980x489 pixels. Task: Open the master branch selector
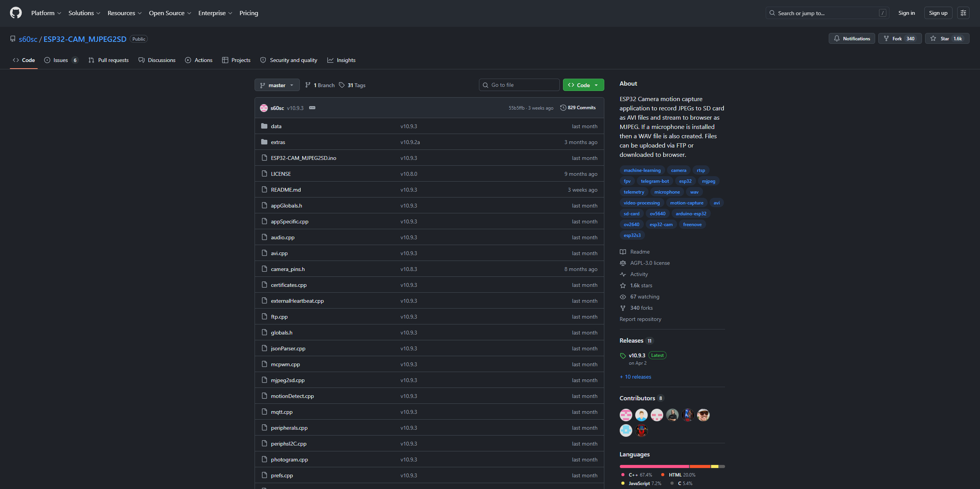[x=277, y=85]
